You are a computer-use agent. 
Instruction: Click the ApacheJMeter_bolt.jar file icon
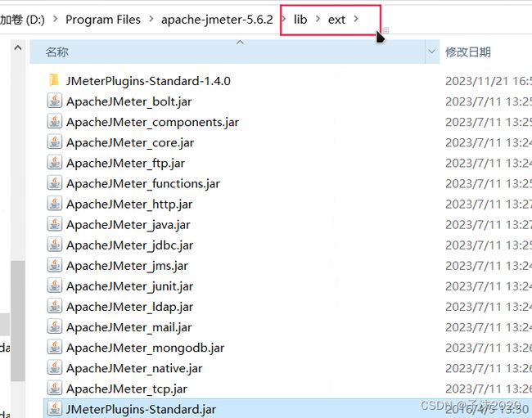point(54,101)
